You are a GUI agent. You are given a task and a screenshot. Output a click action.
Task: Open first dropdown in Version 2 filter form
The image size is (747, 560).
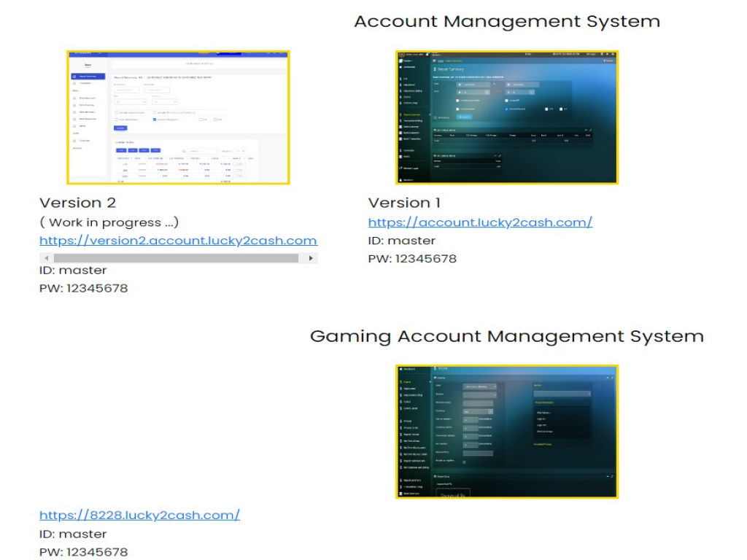click(129, 101)
